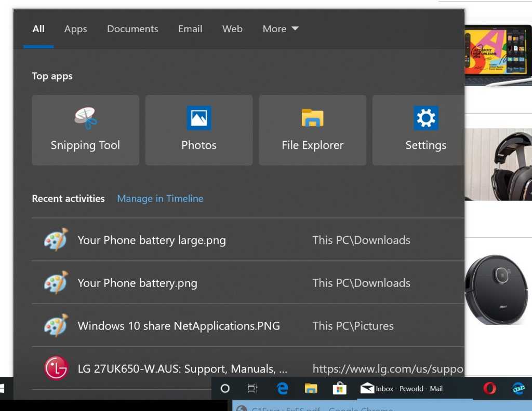532x411 pixels.
Task: Switch to the Documents search tab
Action: pyautogui.click(x=132, y=29)
